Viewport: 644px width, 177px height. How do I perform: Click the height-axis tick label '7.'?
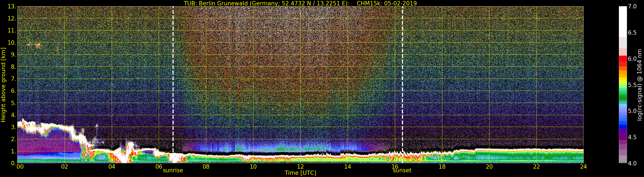tap(14, 79)
